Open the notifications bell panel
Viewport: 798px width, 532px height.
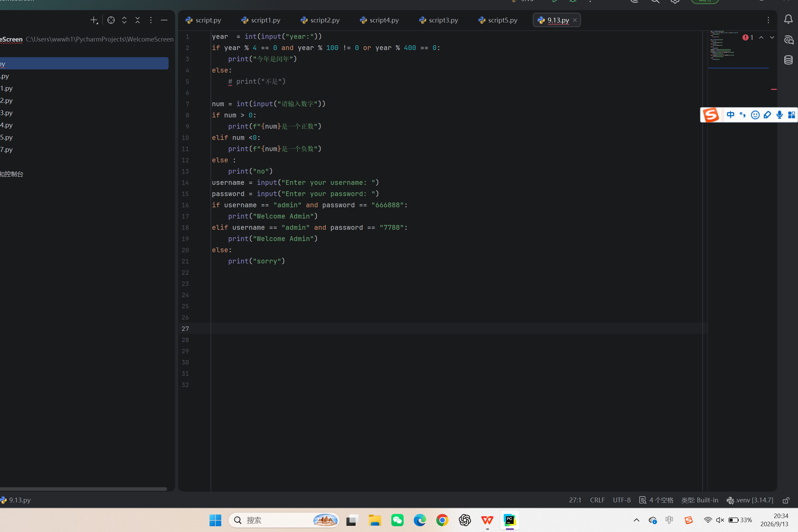(788, 19)
